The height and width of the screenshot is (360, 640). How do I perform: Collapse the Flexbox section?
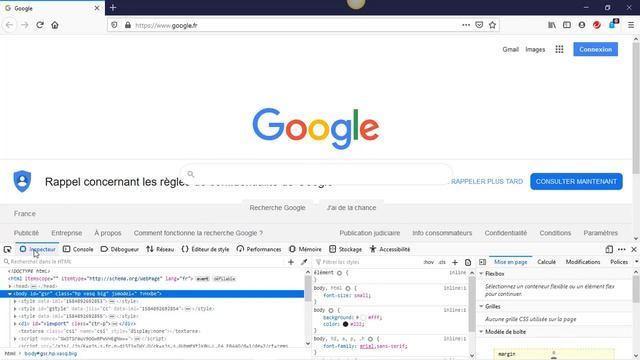tap(481, 273)
